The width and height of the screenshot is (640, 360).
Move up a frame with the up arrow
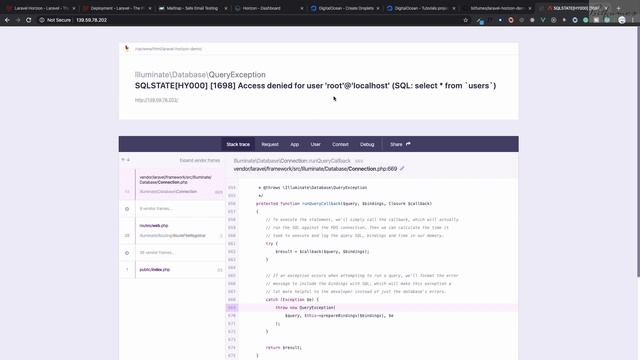[x=123, y=160]
